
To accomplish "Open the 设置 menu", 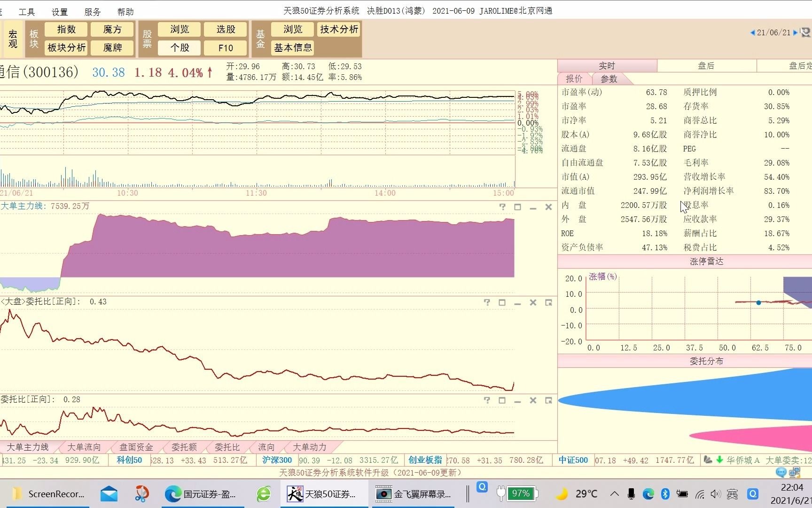I will tap(60, 12).
